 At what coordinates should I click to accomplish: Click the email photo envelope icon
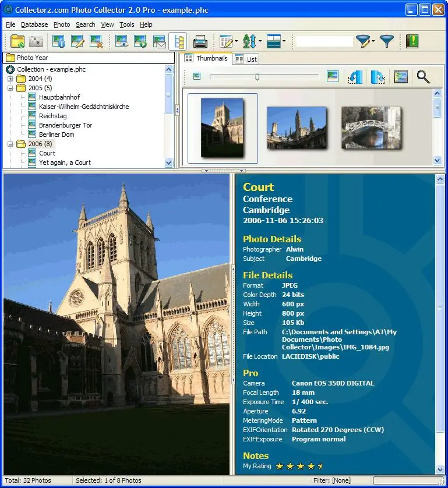tap(159, 41)
